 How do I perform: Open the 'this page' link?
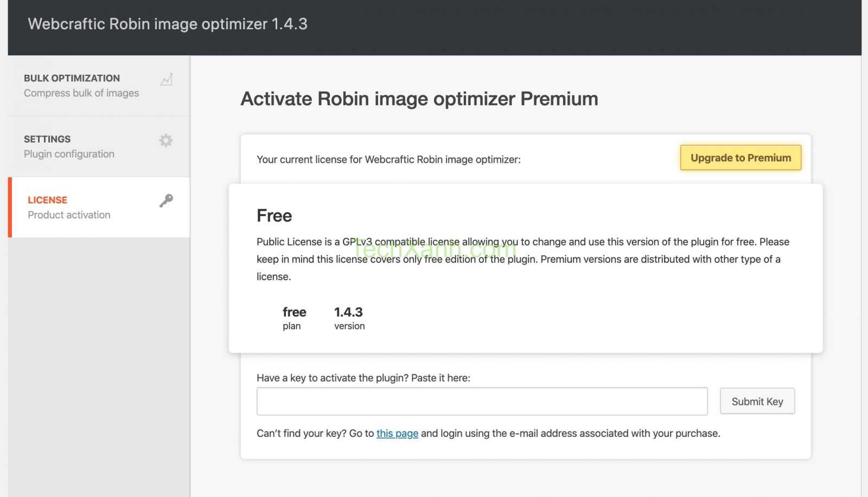click(397, 433)
